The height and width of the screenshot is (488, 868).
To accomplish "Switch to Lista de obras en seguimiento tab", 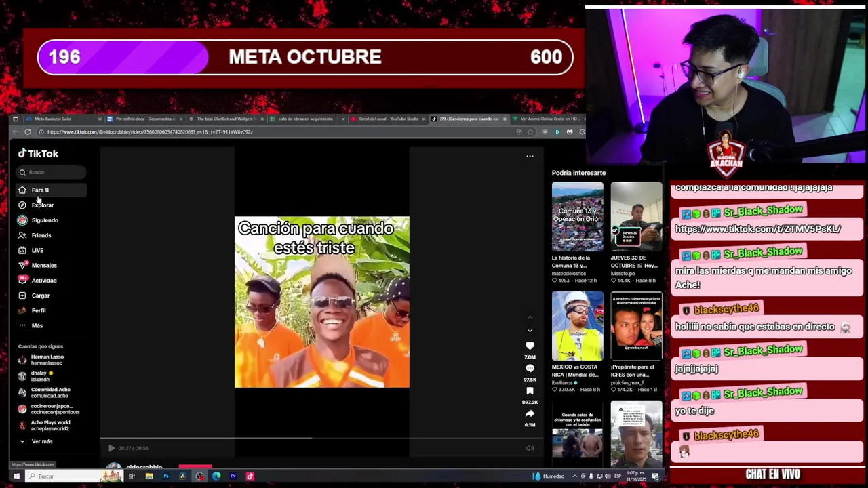I will (307, 119).
